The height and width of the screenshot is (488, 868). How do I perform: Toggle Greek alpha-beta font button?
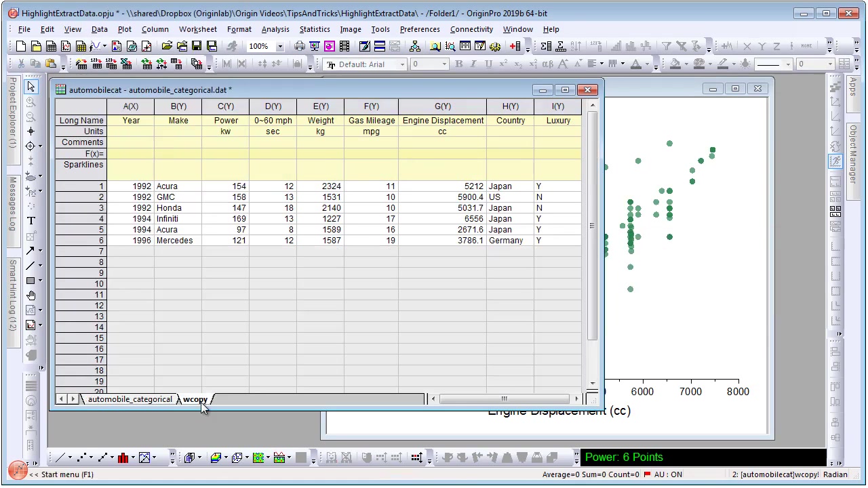click(x=548, y=64)
